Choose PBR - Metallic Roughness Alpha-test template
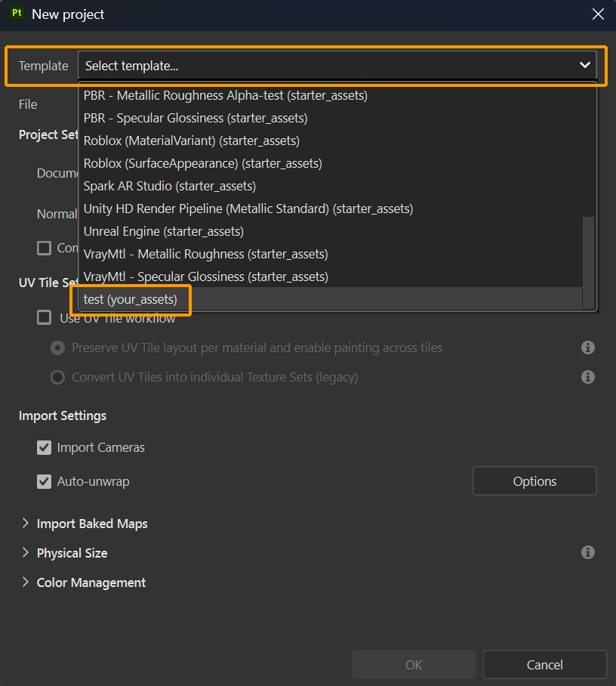The height and width of the screenshot is (686, 616). 330,95
